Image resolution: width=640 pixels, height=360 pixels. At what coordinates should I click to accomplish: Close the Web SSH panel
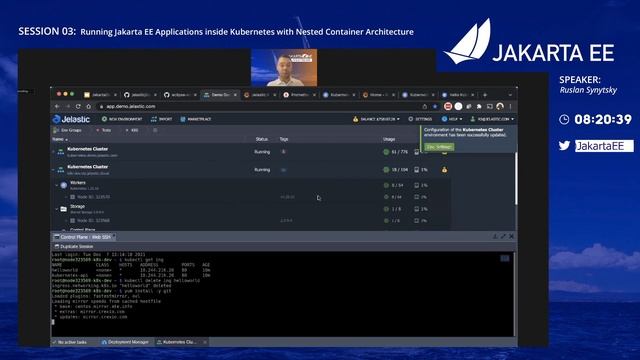511,236
